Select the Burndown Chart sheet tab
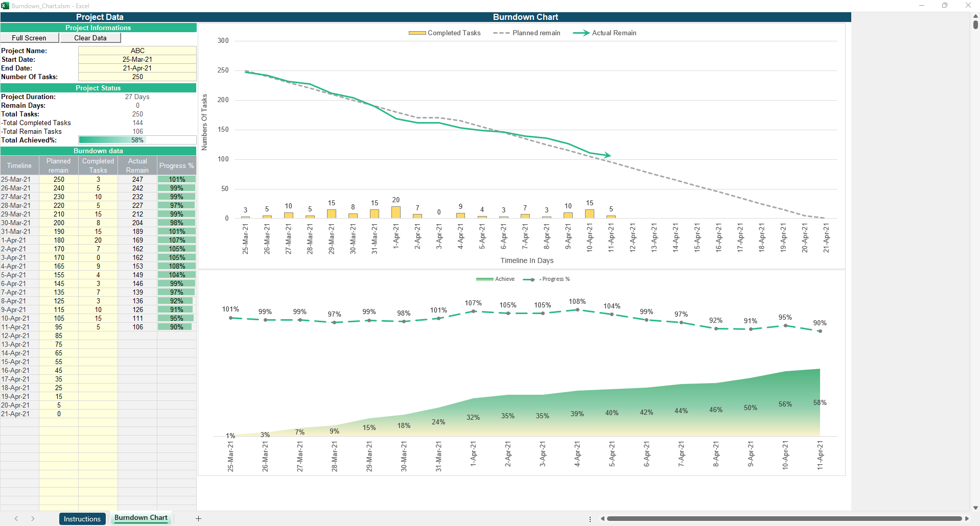Image resolution: width=980 pixels, height=526 pixels. pos(141,518)
